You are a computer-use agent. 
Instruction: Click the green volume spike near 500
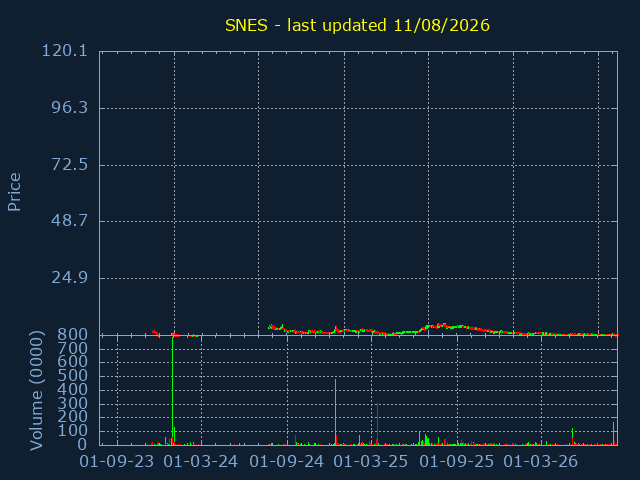coord(336,412)
